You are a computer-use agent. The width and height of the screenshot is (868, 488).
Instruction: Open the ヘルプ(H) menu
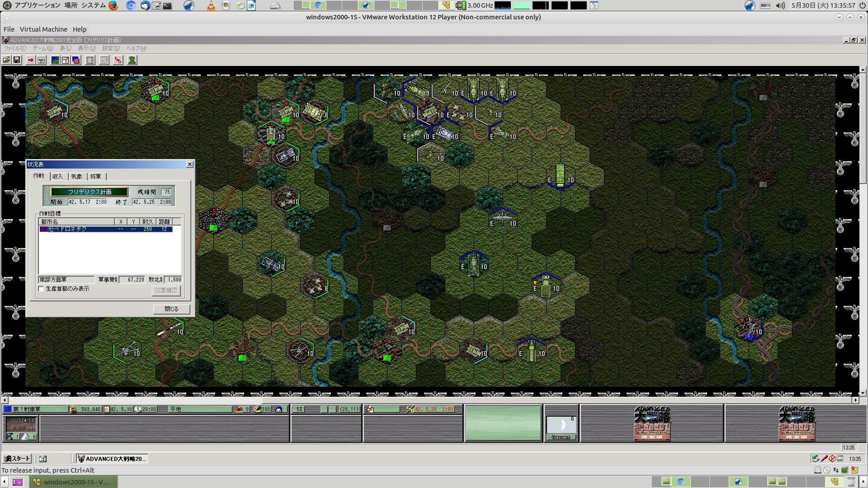pyautogui.click(x=136, y=48)
